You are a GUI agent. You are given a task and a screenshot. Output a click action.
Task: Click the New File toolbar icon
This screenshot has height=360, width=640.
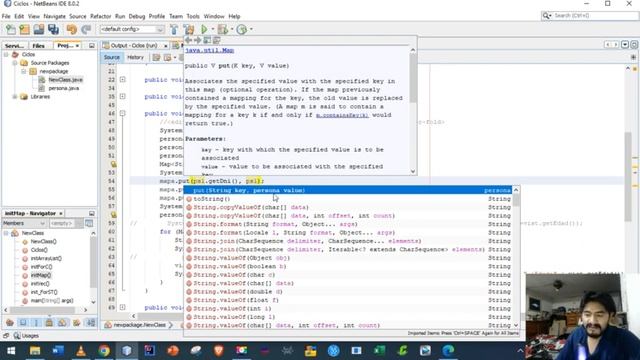[x=11, y=29]
